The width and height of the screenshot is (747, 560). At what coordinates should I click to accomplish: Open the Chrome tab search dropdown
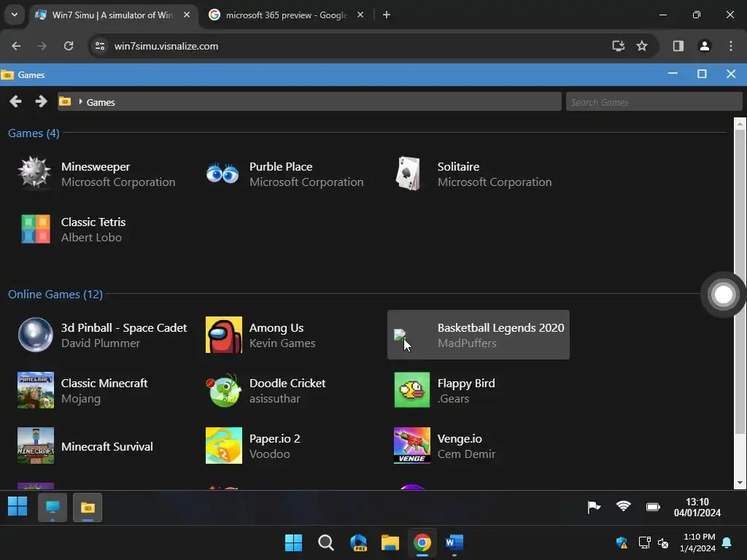15,15
